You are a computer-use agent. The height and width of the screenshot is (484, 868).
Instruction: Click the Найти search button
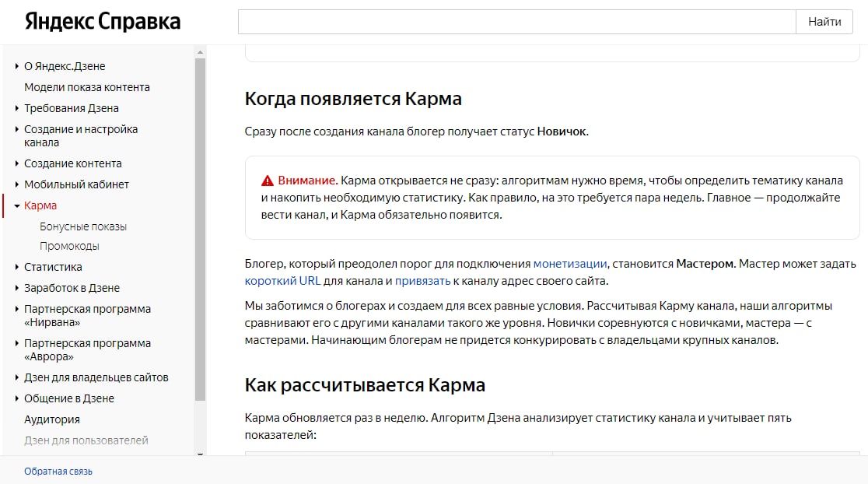pyautogui.click(x=824, y=22)
